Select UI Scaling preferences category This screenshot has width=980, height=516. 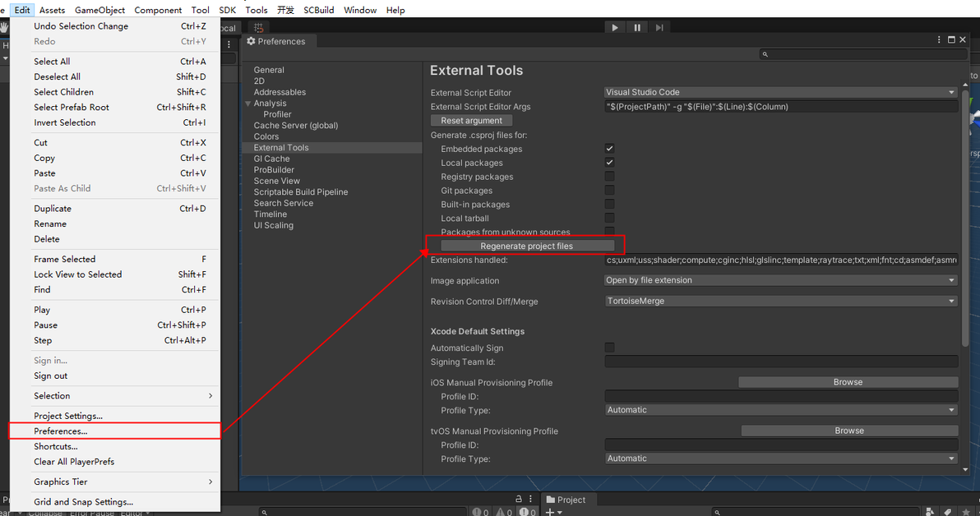click(273, 225)
